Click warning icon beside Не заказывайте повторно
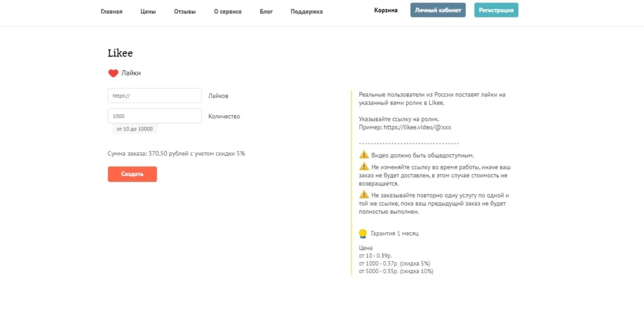 pyautogui.click(x=364, y=195)
